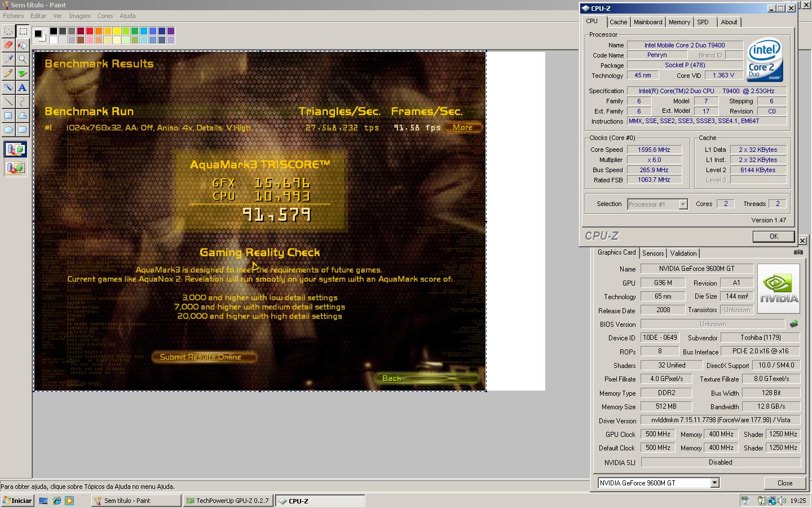
Task: Launch Internet Explorer from quick launch
Action: pyautogui.click(x=56, y=501)
